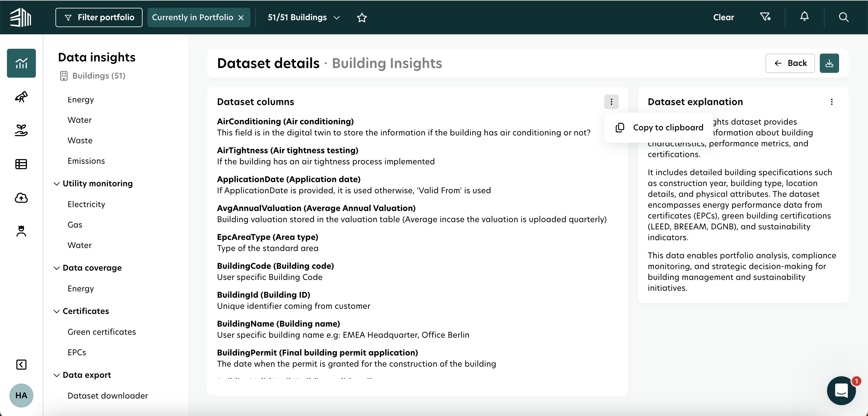Expand the 51/51 Buildings dropdown
This screenshot has height=416, width=868.
coord(303,17)
